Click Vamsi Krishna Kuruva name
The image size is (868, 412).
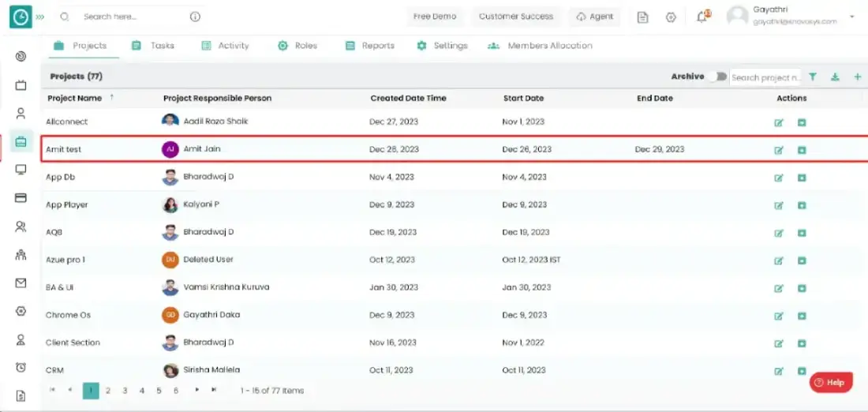[226, 287]
